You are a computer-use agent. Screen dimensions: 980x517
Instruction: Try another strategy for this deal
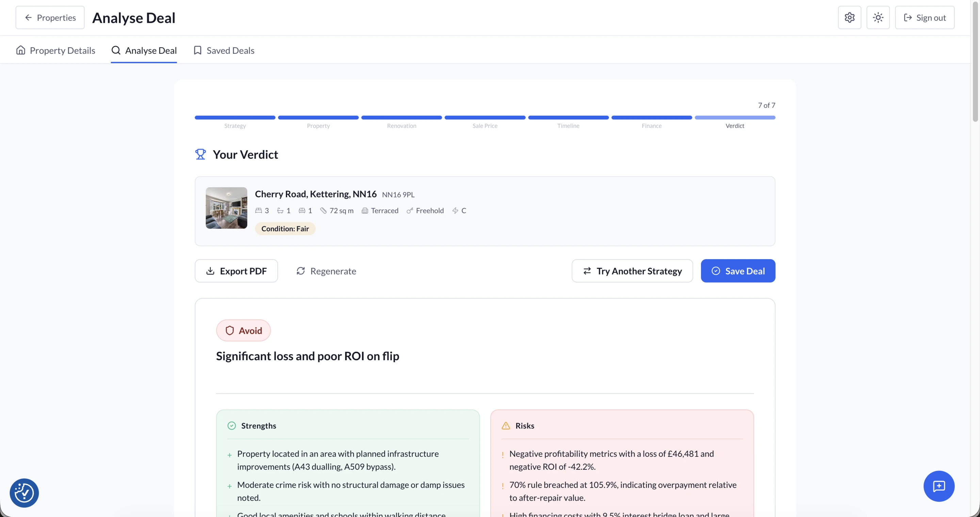point(632,271)
